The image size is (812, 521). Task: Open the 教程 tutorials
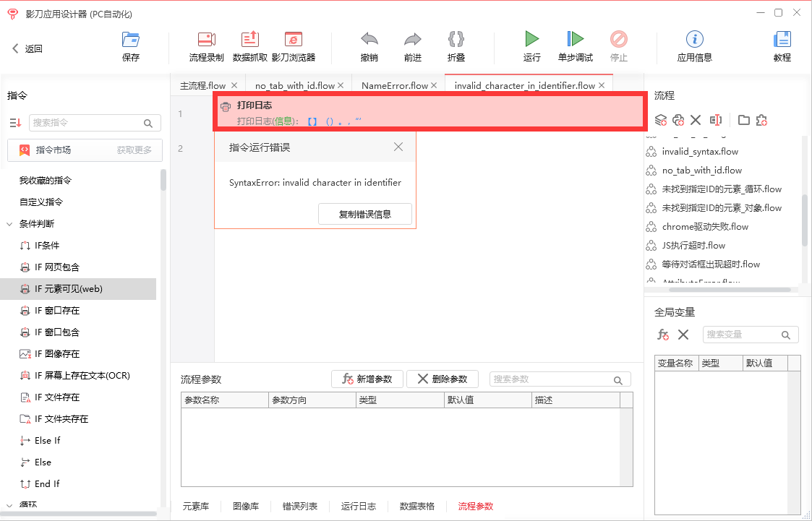click(x=782, y=46)
